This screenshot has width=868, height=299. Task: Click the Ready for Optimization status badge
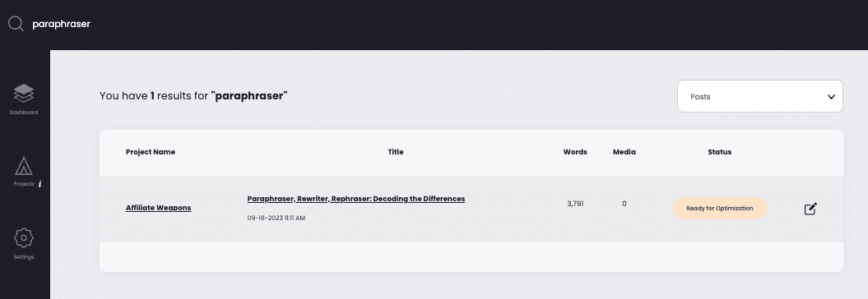[720, 209]
